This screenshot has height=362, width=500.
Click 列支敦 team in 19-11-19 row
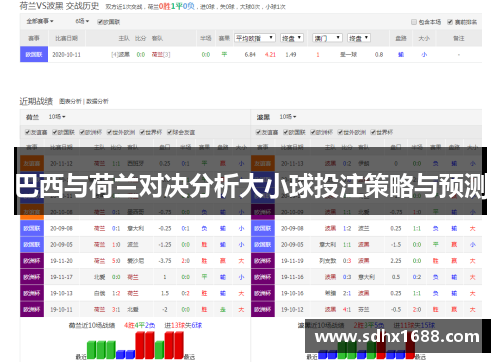click(327, 261)
